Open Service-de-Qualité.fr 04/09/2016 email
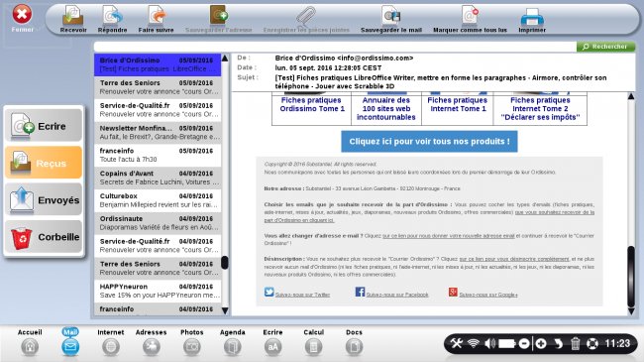The width and height of the screenshot is (644, 362). [158, 246]
